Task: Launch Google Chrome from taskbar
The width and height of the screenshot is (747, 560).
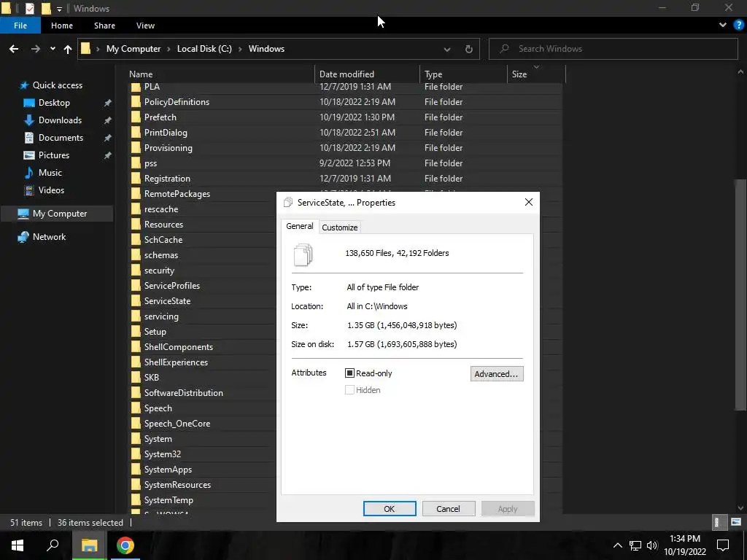Action: [125, 545]
